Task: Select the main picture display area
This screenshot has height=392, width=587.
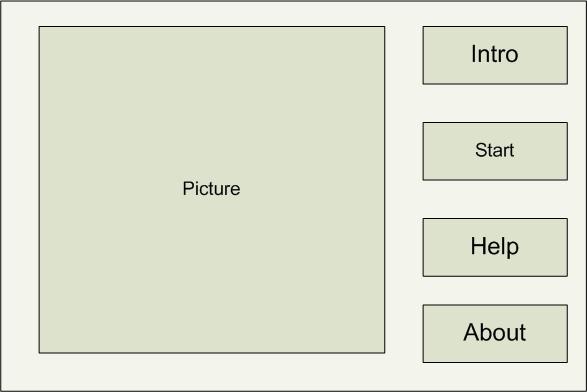Action: (212, 189)
